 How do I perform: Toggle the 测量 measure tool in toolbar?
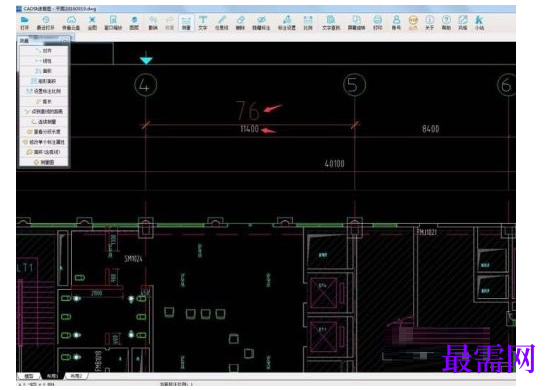point(186,23)
